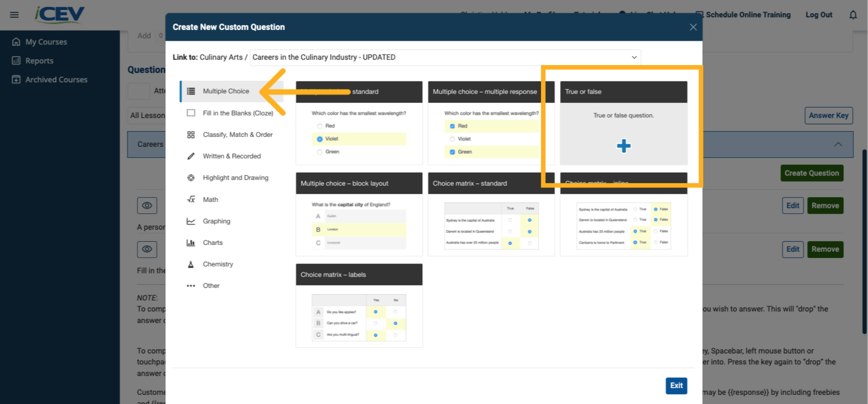
Task: Collapse the Careers lesson section chevron
Action: [x=838, y=144]
